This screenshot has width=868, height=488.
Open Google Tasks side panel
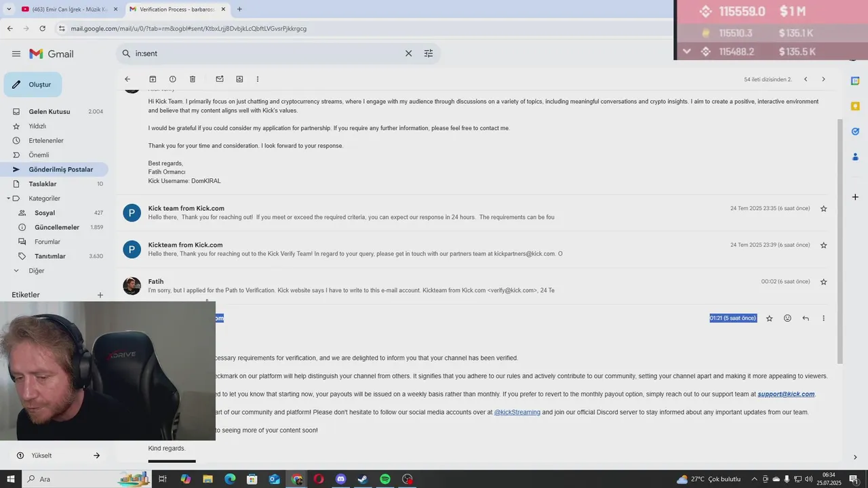pos(855,131)
